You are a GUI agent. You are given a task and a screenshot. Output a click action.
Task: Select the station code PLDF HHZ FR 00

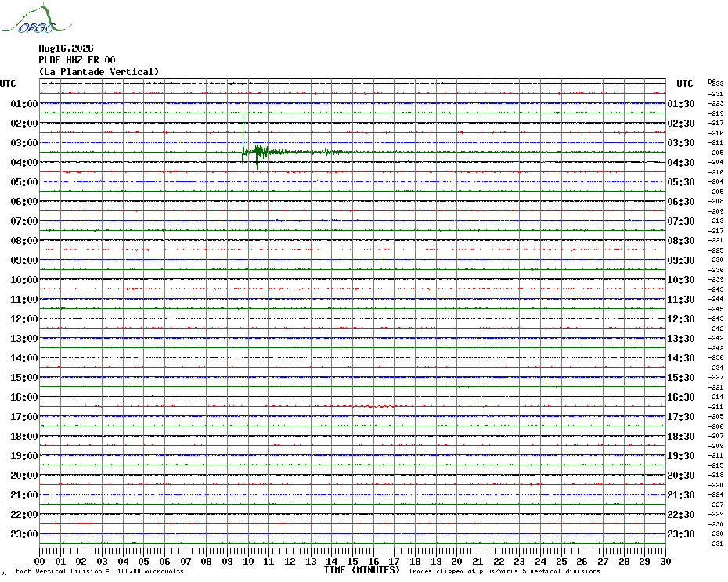(77, 60)
